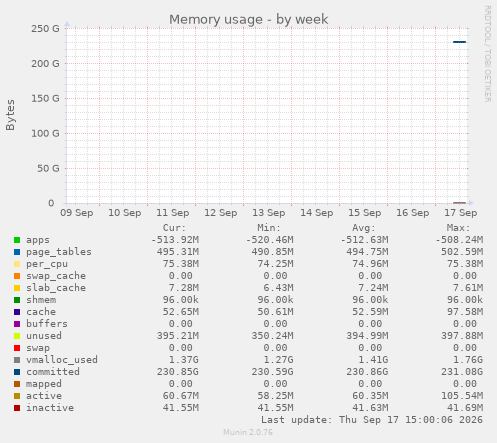Click the Last update timestamp line

point(372,420)
